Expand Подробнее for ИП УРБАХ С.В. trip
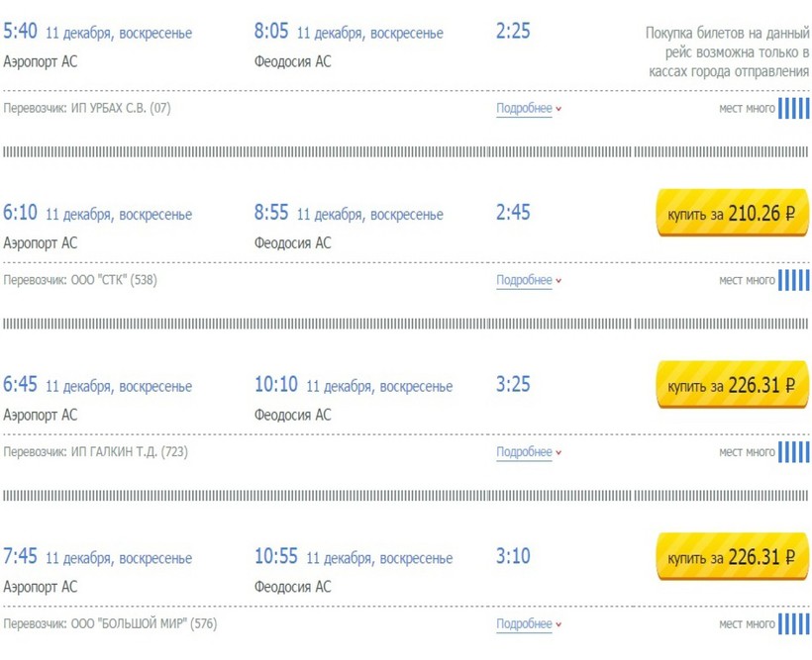The image size is (812, 660). coord(524,108)
